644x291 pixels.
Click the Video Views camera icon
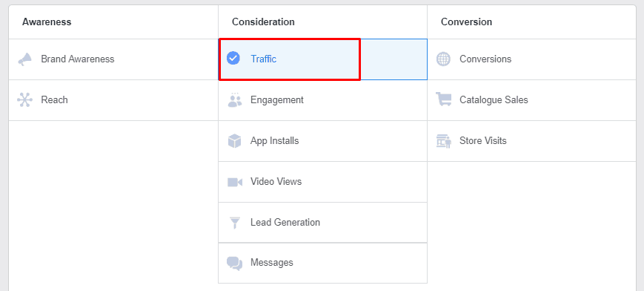click(x=235, y=182)
